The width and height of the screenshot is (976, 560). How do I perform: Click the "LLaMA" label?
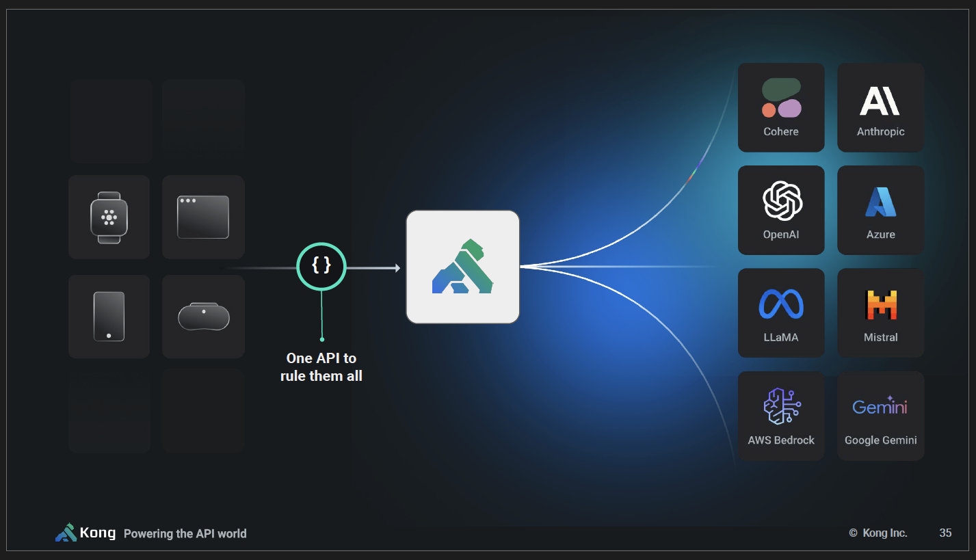781,337
